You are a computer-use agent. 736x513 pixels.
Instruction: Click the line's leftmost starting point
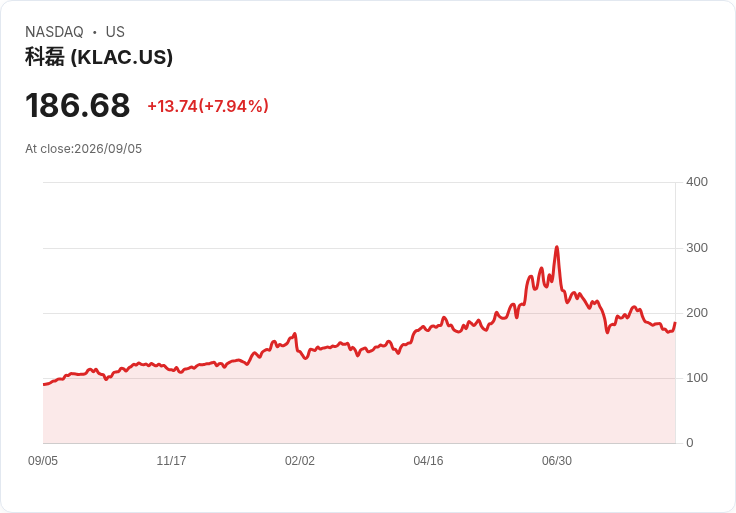click(44, 384)
